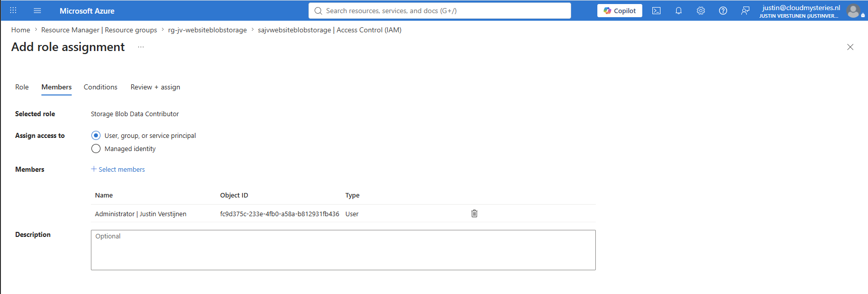Click the Microsoft Azure logo text
868x294 pixels.
click(x=87, y=11)
